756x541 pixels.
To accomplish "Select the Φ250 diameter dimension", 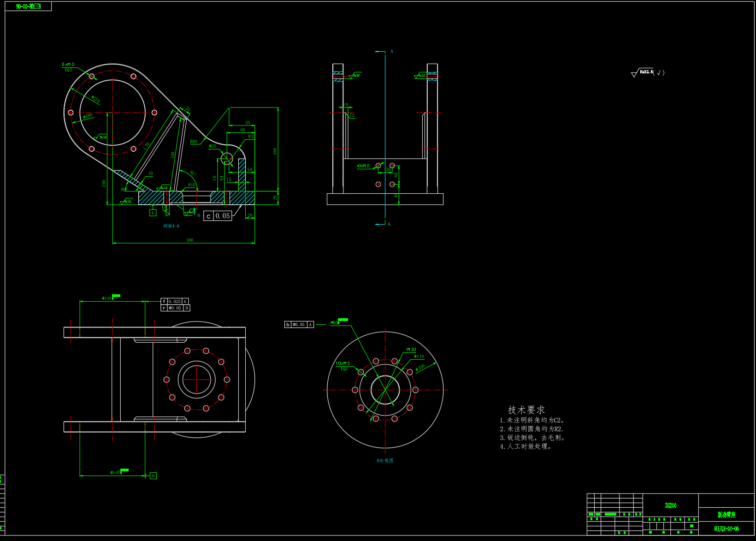I will (420, 368).
